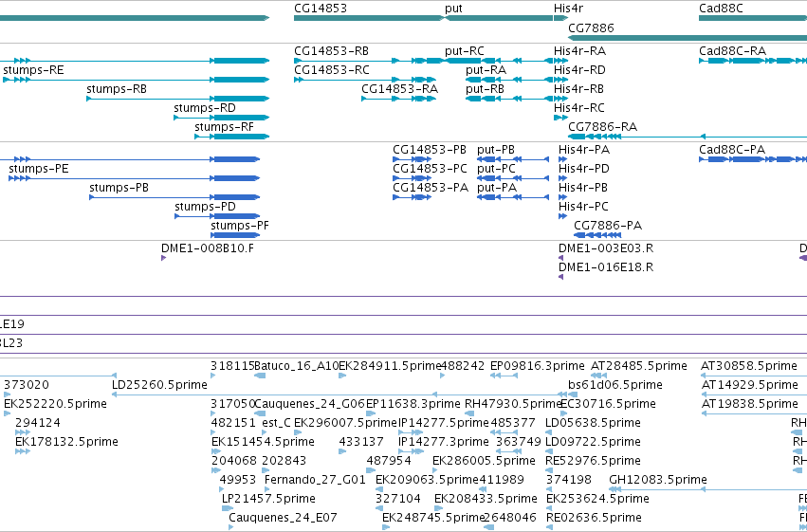Select protein His4r-PC
This screenshot has width=807, height=532.
pos(563,216)
